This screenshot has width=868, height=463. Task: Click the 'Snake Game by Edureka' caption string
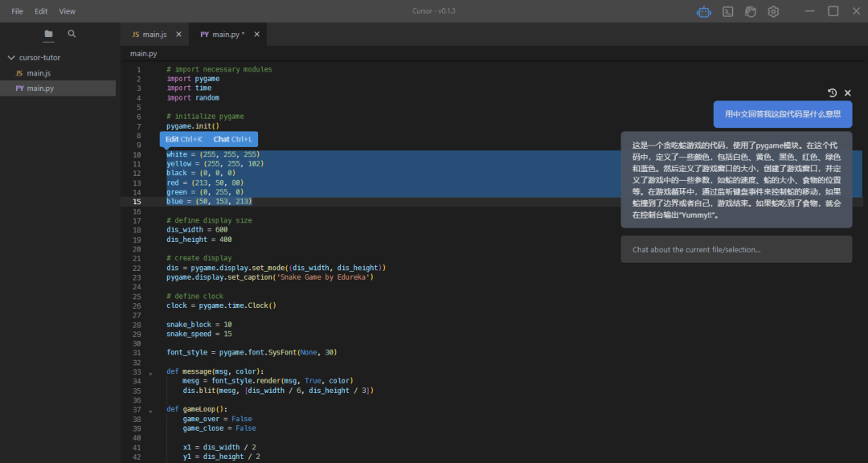click(x=323, y=277)
